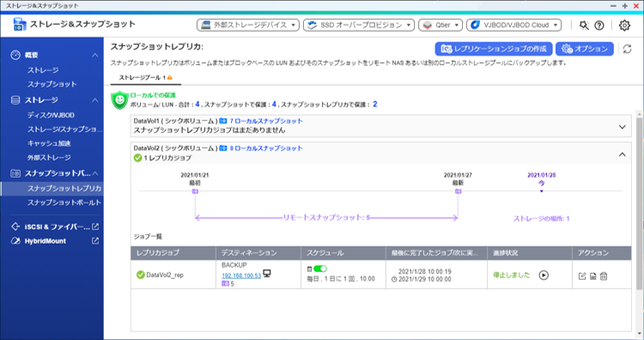Open HybridMount in the sidebar
The height and width of the screenshot is (340, 644).
point(46,241)
